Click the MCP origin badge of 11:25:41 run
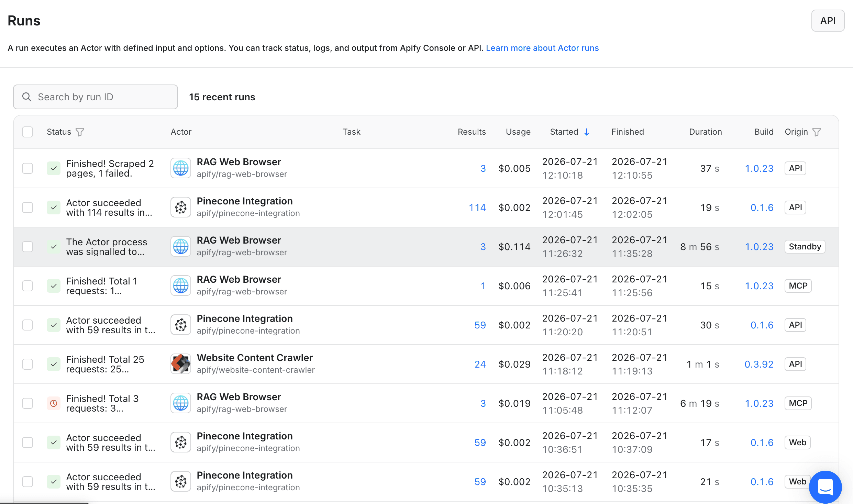Screen dimensions: 853x504 point(798,286)
